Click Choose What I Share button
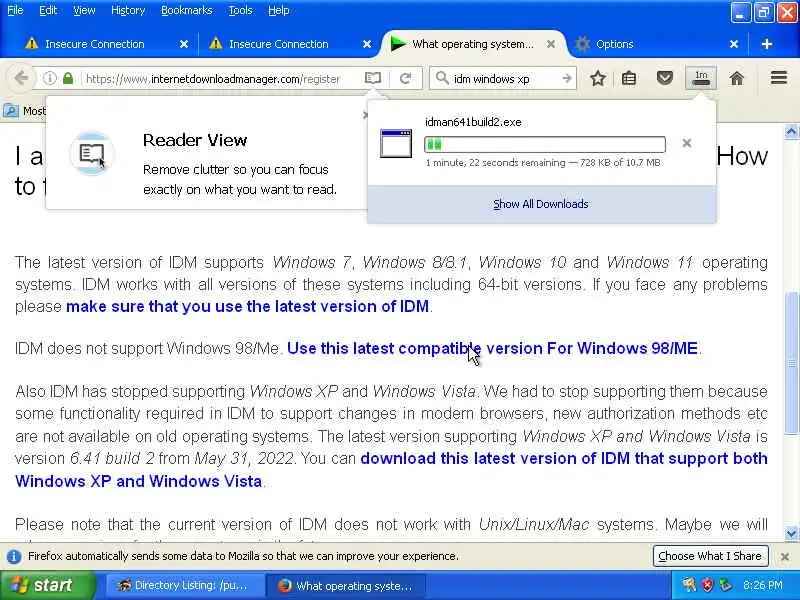The width and height of the screenshot is (800, 600). [x=710, y=556]
